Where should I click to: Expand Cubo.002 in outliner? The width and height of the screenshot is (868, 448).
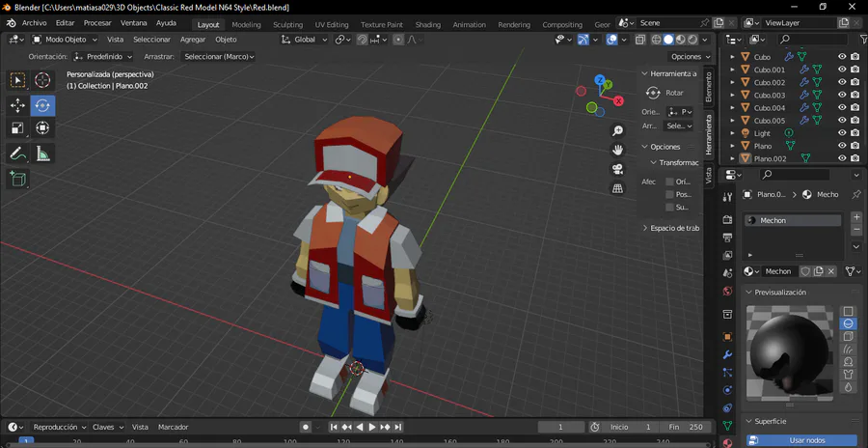click(732, 82)
